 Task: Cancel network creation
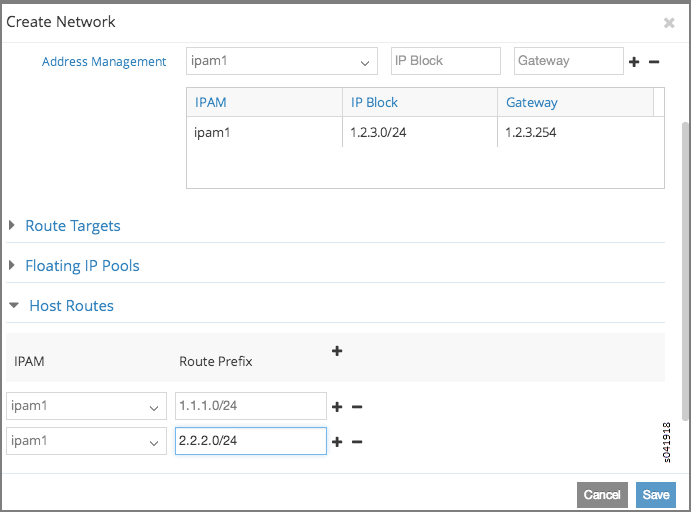(602, 495)
